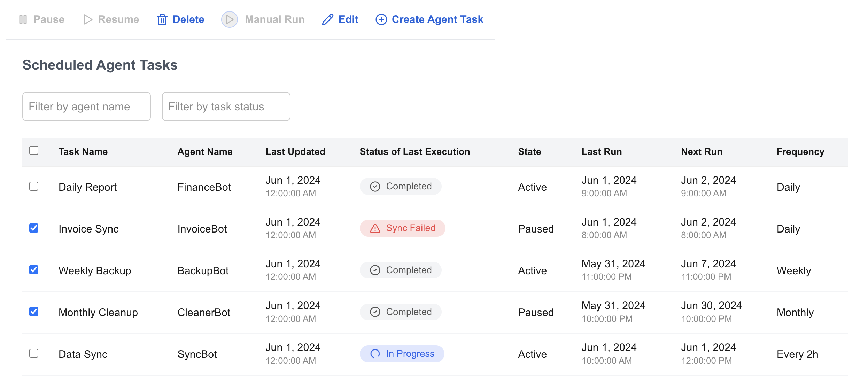Check the Data Sync row checkbox

34,354
